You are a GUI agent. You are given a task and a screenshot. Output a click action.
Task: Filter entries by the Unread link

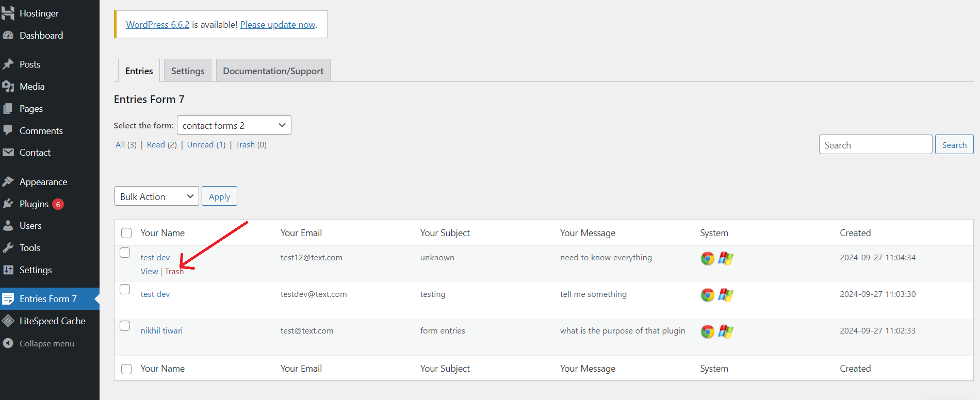pos(200,145)
